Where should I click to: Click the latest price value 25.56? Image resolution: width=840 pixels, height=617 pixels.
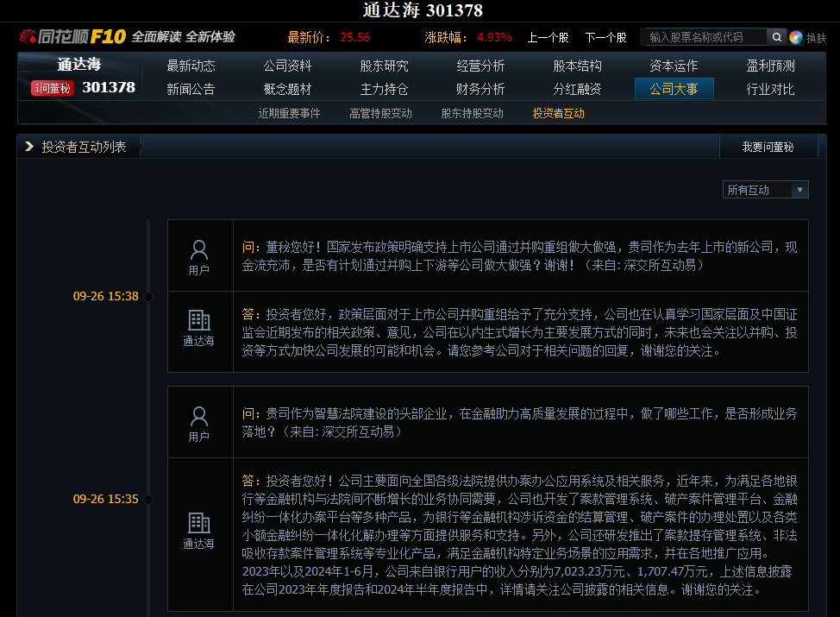[355, 37]
